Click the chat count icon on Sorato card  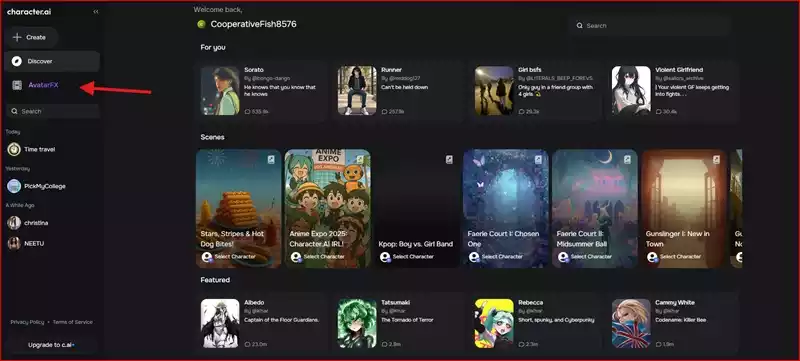click(247, 111)
